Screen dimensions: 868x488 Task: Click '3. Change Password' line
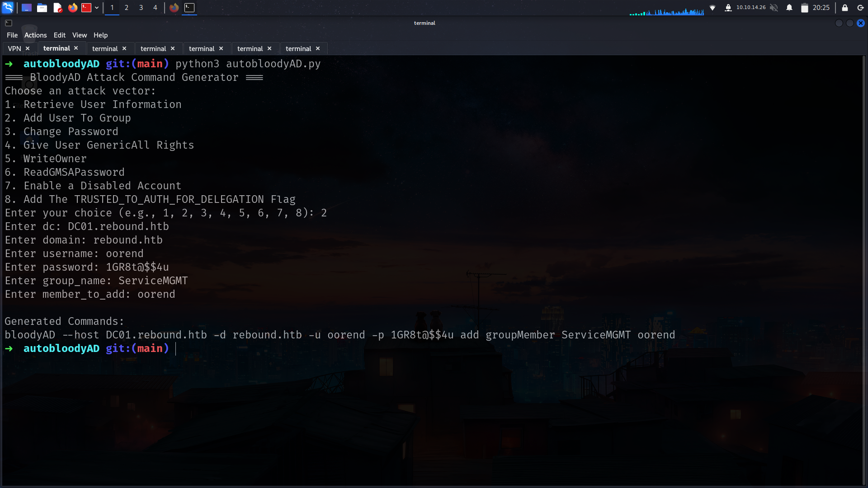click(x=61, y=131)
